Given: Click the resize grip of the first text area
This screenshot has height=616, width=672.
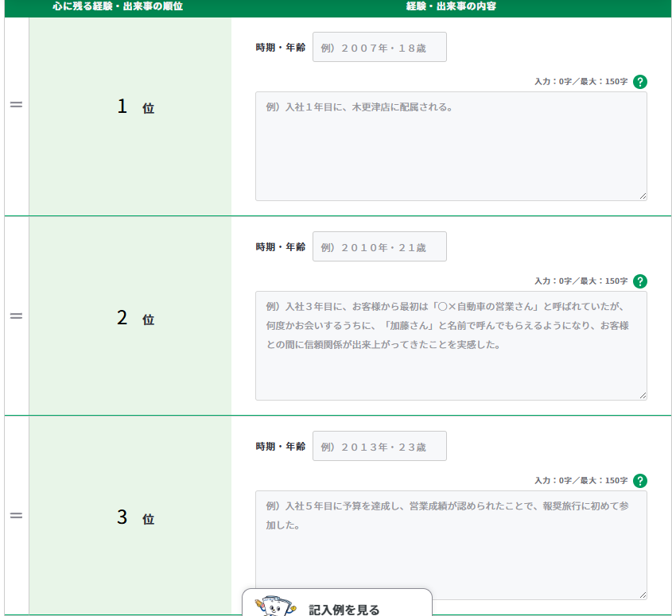Looking at the screenshot, I should (642, 196).
